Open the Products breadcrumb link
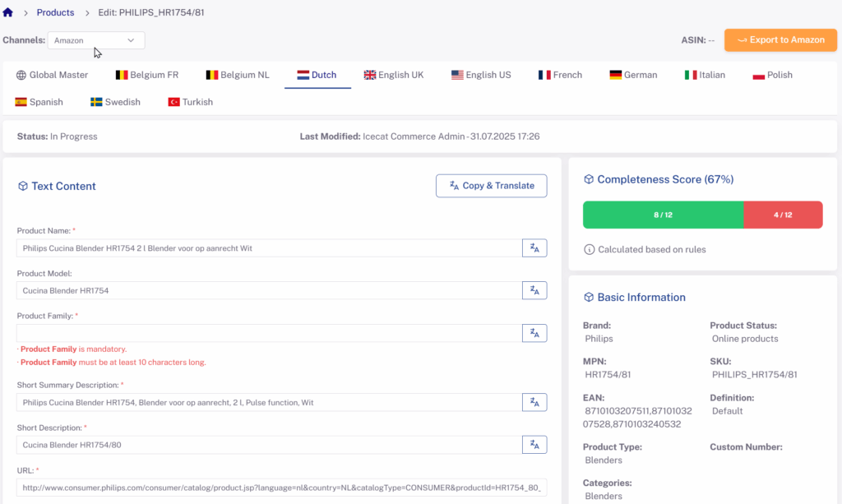Viewport: 842px width, 504px height. click(x=55, y=12)
